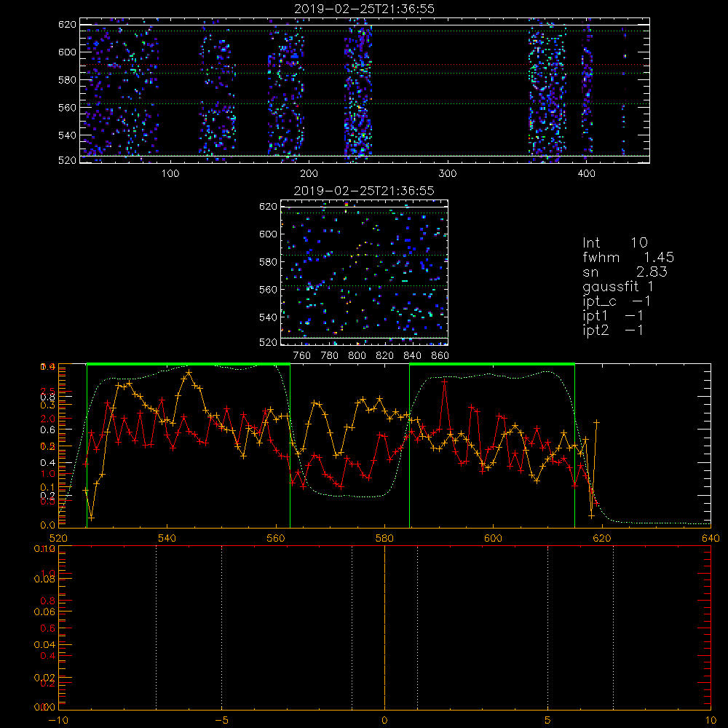Click red y-axis label 2.0 on profile plot

click(x=48, y=419)
